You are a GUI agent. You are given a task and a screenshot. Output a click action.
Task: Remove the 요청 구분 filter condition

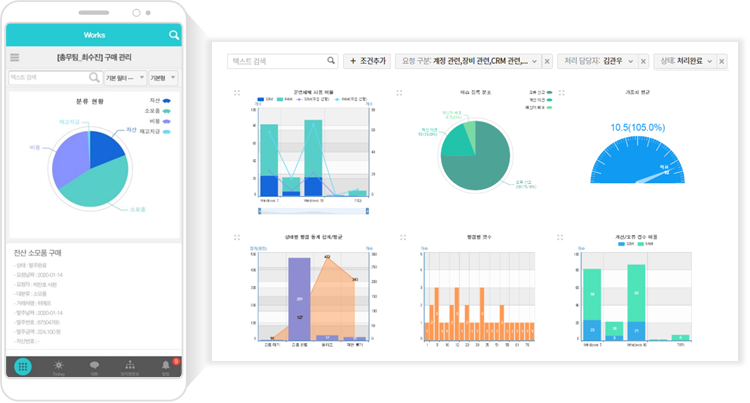pyautogui.click(x=547, y=61)
